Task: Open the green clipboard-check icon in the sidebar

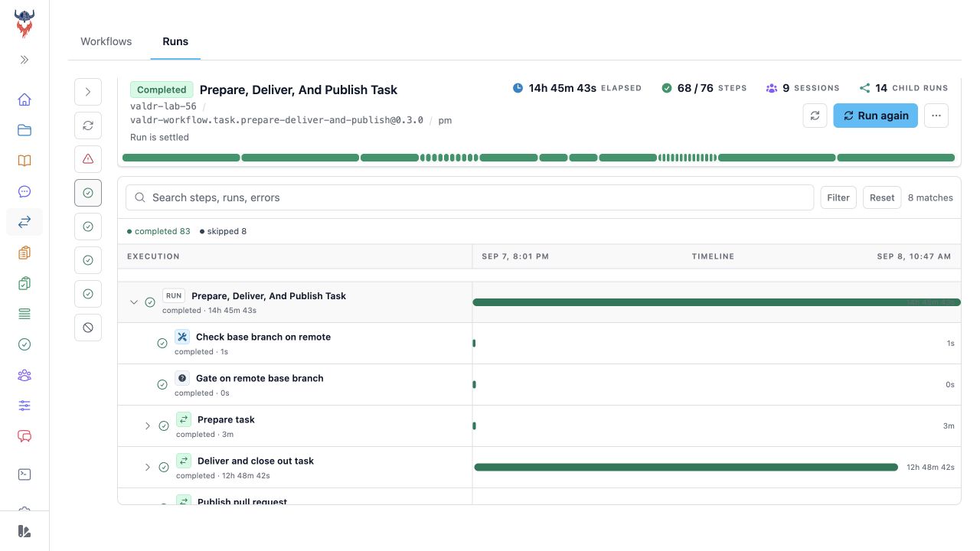Action: (24, 283)
